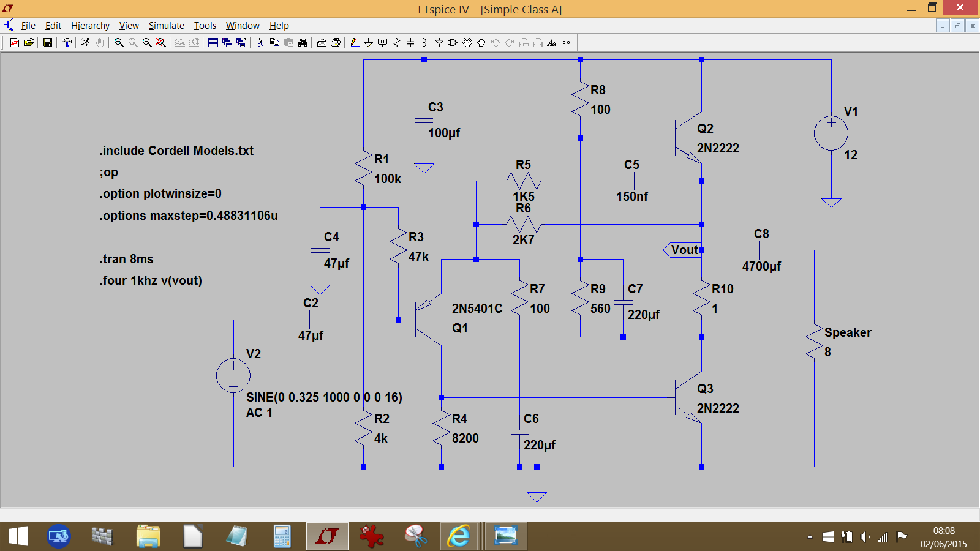Select the SPICE directive .op tool
The image size is (980, 551).
pyautogui.click(x=566, y=42)
